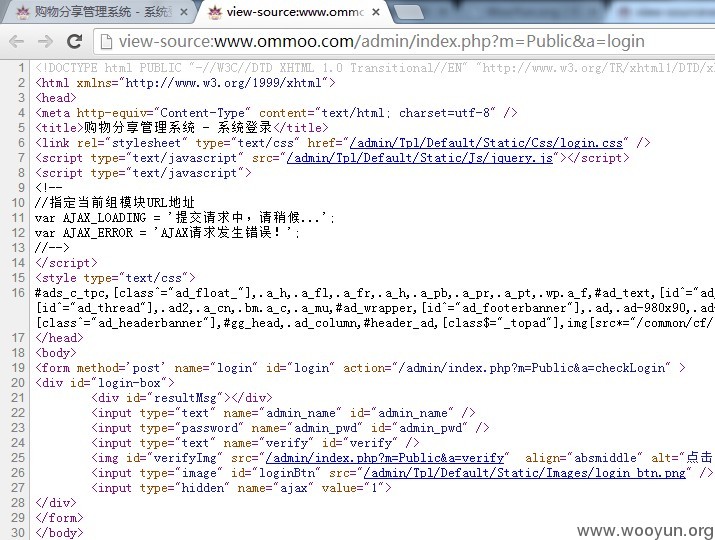Click the <head> opening tag
This screenshot has width=715, height=540.
tap(56, 98)
